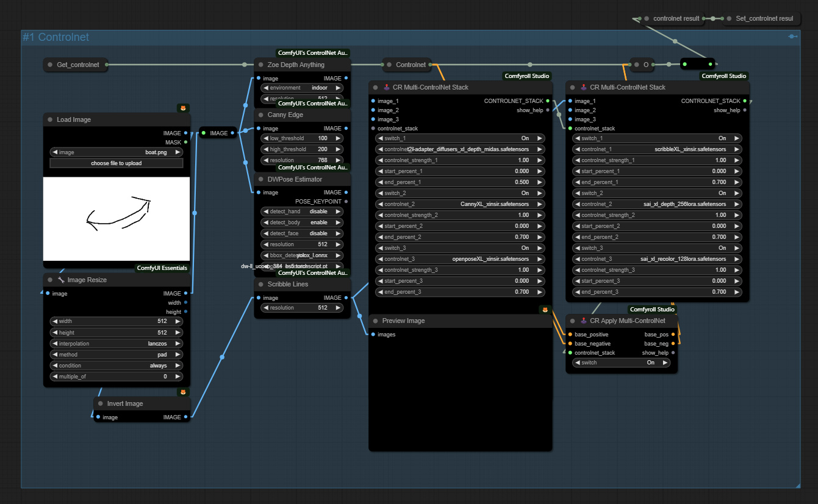This screenshot has width=818, height=504.
Task: Click the choose file to upload button
Action: pyautogui.click(x=116, y=163)
